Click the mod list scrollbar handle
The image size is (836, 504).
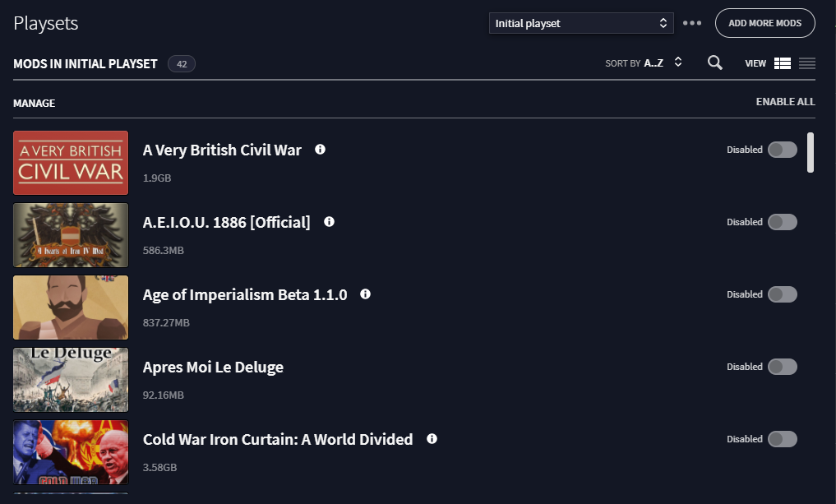(811, 153)
